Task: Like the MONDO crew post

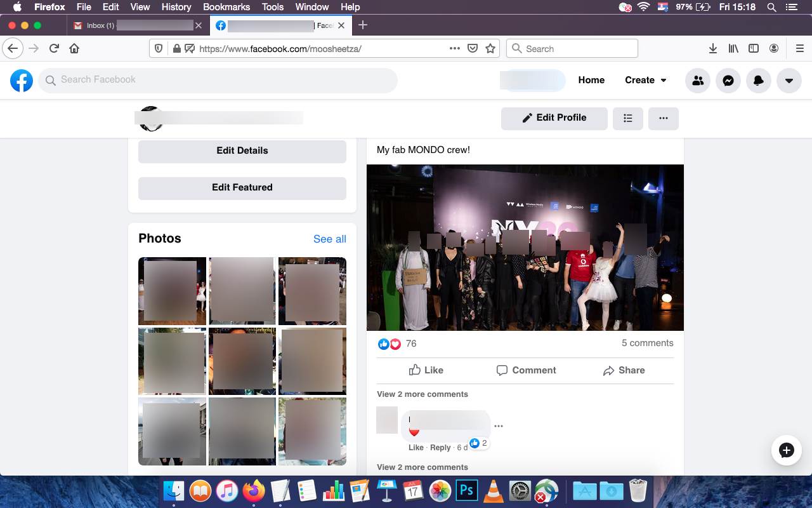Action: (x=426, y=370)
